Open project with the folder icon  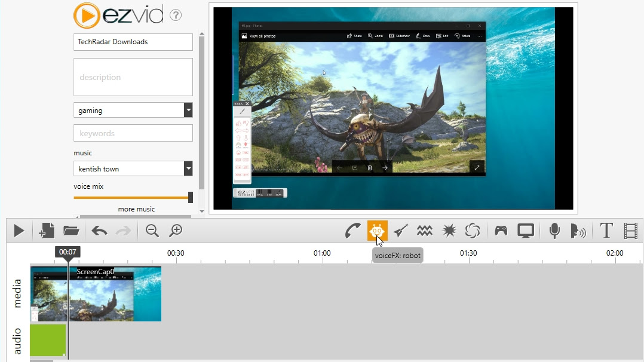pyautogui.click(x=71, y=231)
